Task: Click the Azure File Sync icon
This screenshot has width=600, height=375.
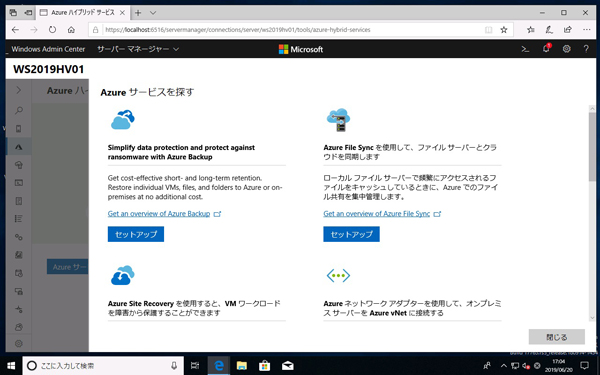Action: [x=339, y=120]
